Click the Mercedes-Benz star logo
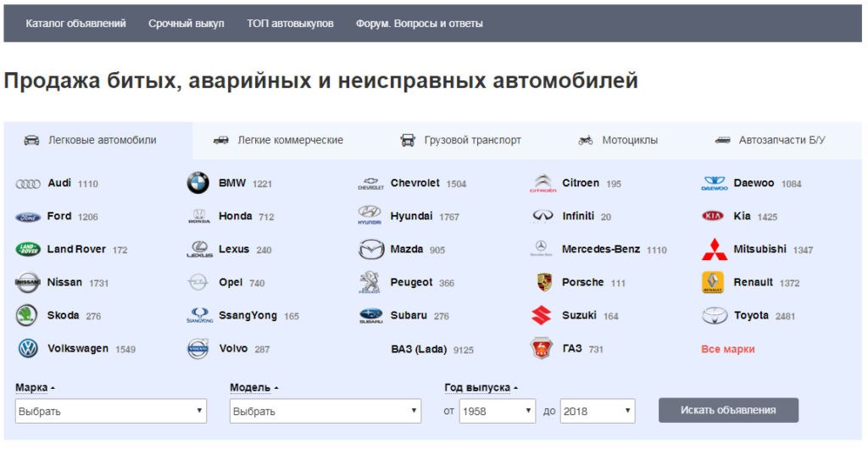Image resolution: width=868 pixels, height=455 pixels. click(541, 248)
